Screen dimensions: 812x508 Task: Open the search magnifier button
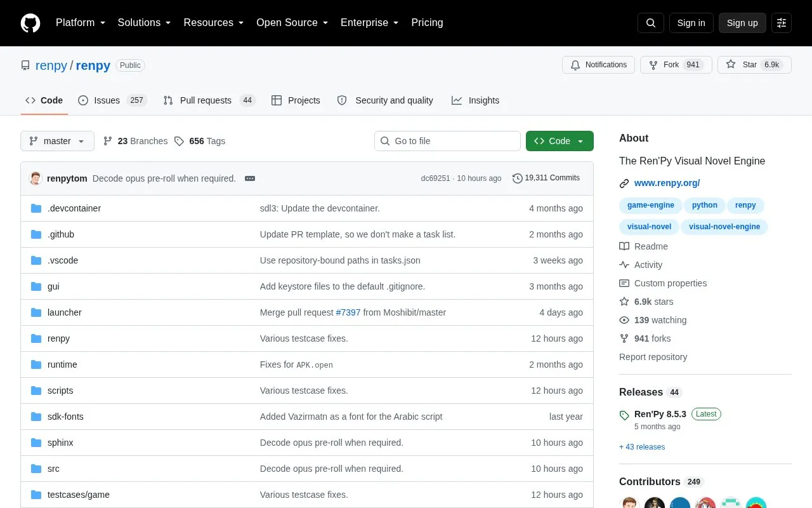[651, 23]
